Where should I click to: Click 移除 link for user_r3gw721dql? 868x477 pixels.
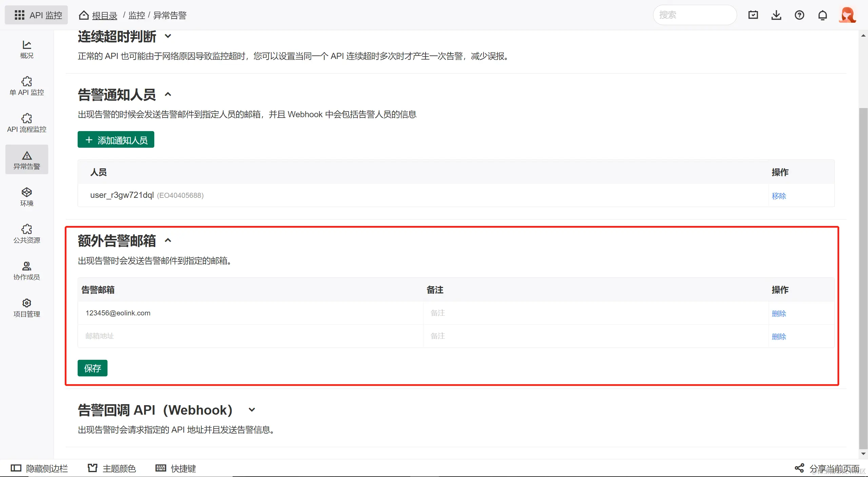pos(778,196)
